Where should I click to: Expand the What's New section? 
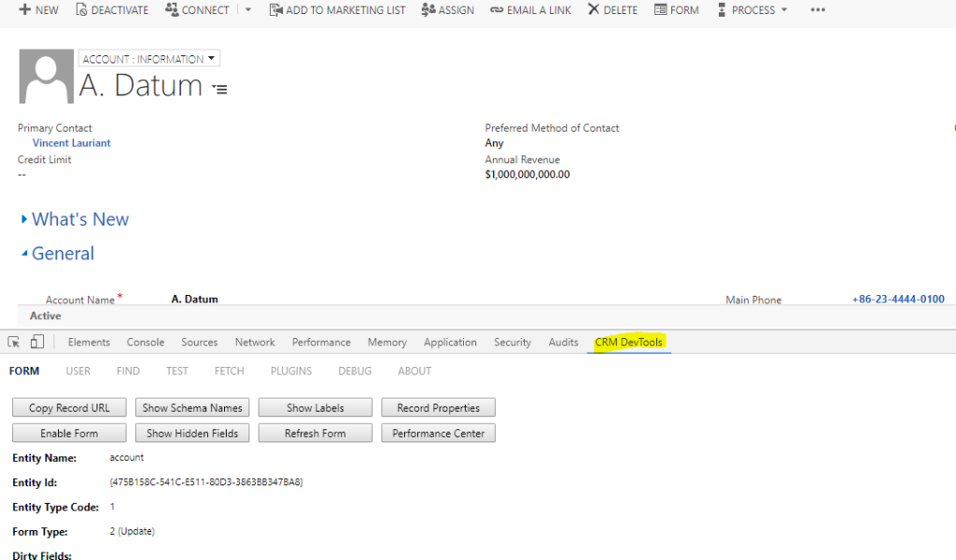75,219
